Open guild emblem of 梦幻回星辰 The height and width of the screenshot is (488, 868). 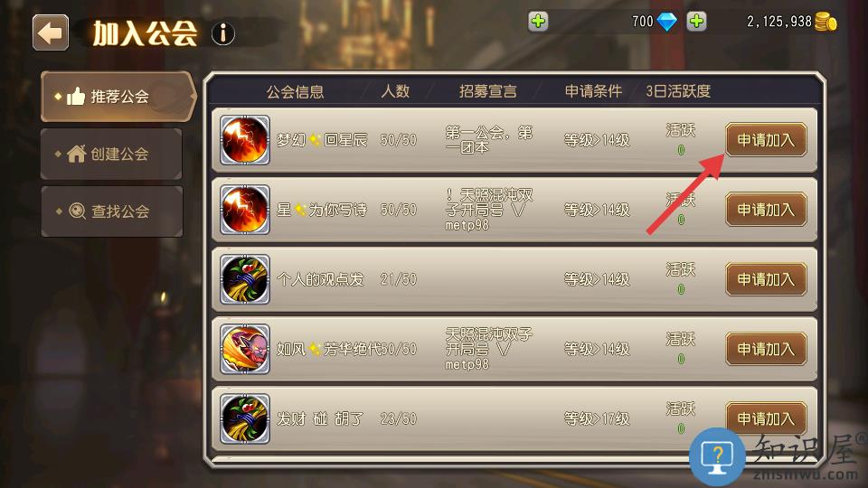click(245, 140)
